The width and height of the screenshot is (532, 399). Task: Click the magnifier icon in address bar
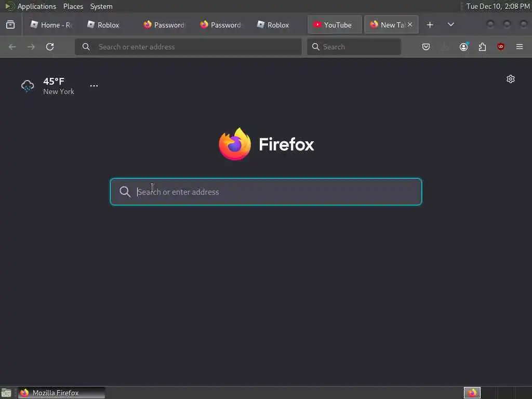tap(86, 47)
